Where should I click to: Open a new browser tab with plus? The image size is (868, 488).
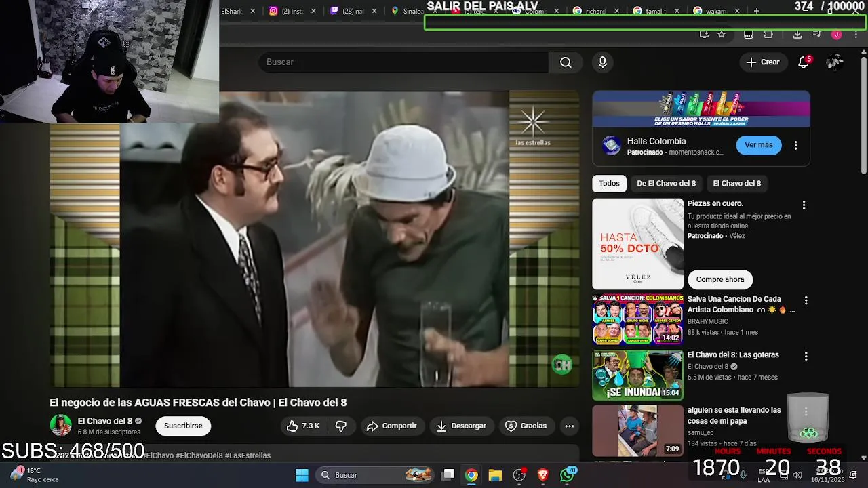click(x=757, y=11)
